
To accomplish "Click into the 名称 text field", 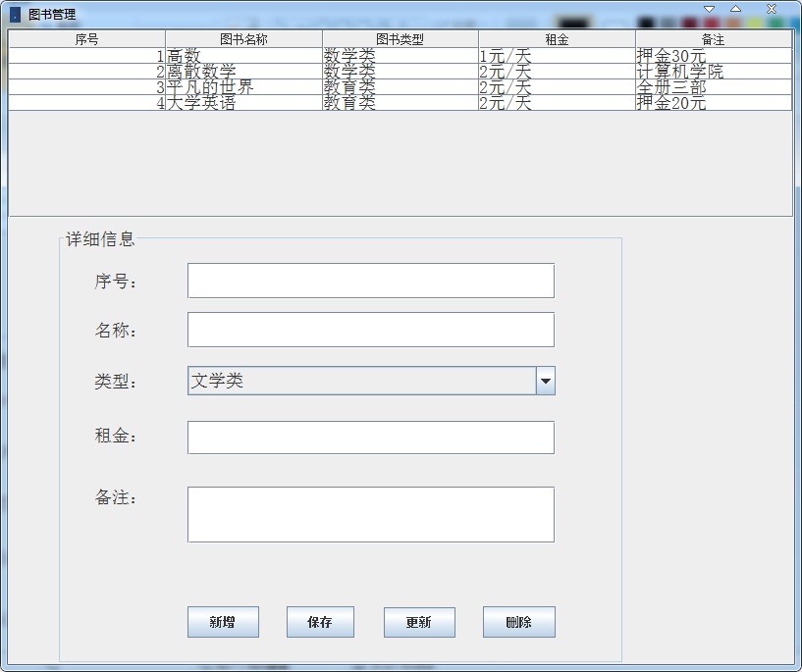I will coord(370,330).
